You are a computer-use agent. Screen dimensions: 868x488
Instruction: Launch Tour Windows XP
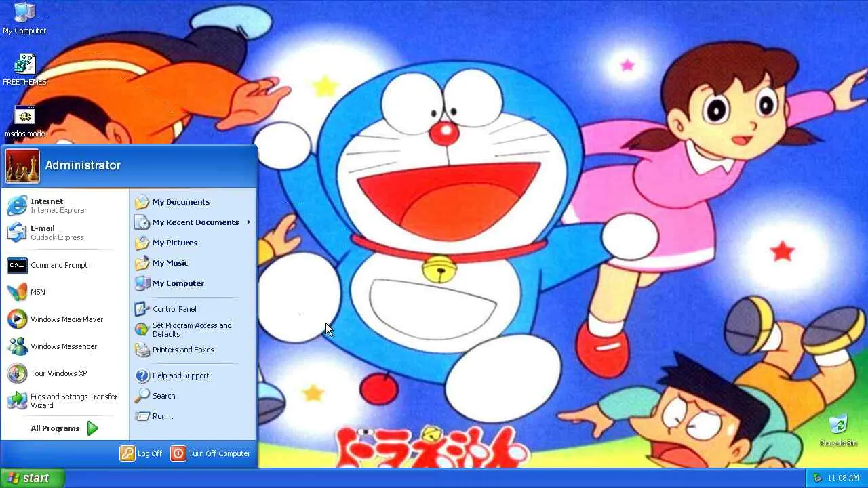(x=65, y=373)
